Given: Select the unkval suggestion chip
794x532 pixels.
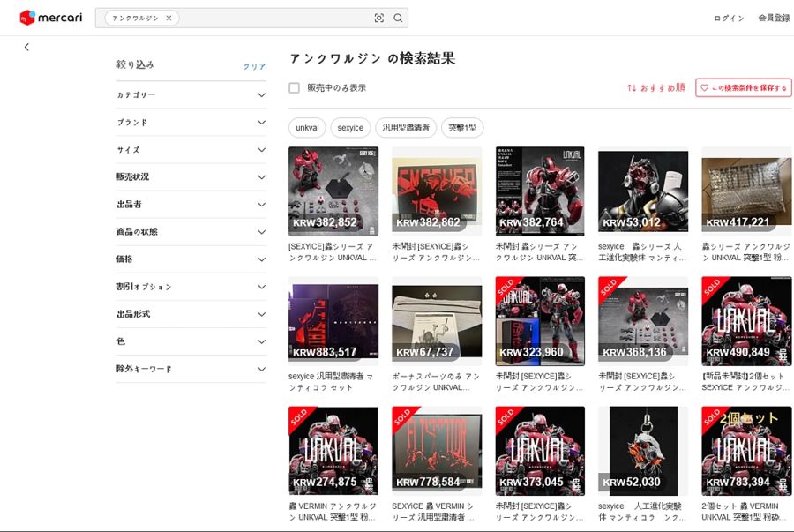Looking at the screenshot, I should (x=307, y=128).
